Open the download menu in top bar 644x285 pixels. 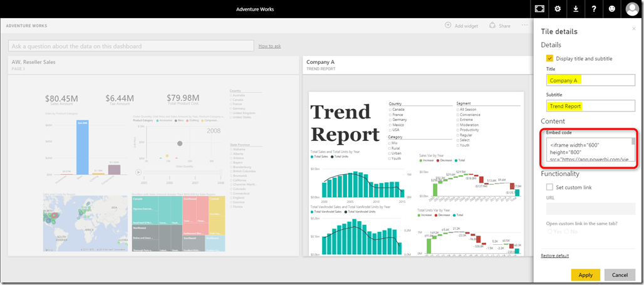tap(576, 9)
